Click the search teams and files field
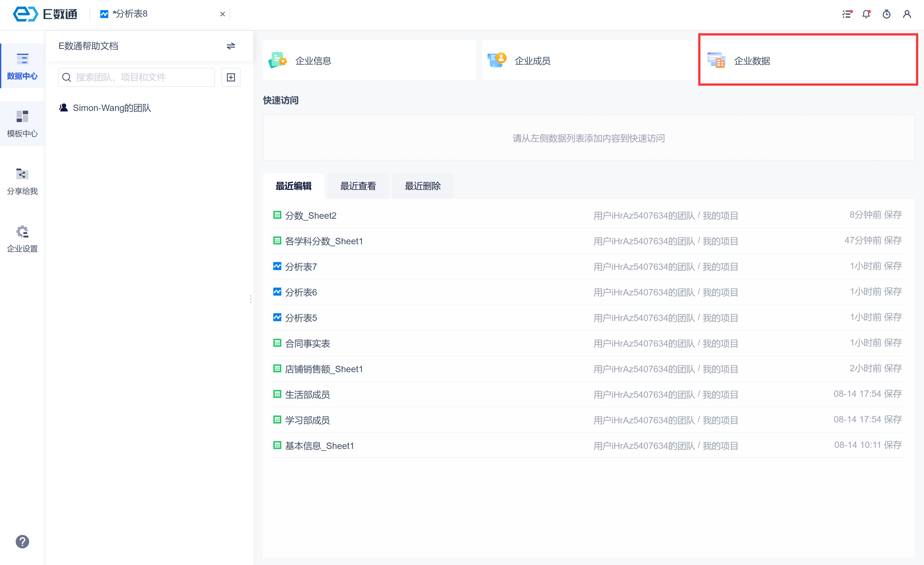The height and width of the screenshot is (565, 924). 143,77
